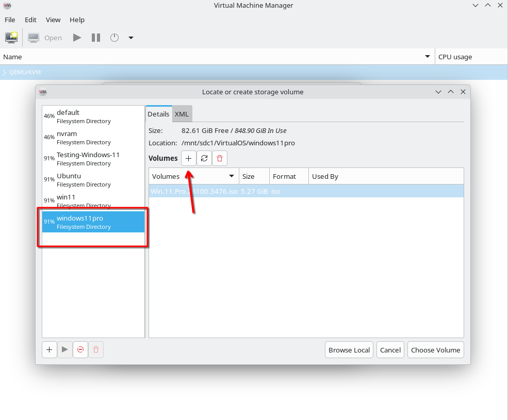This screenshot has width=508, height=420.
Task: Click the Add pool plus icon at bottom
Action: [x=49, y=350]
